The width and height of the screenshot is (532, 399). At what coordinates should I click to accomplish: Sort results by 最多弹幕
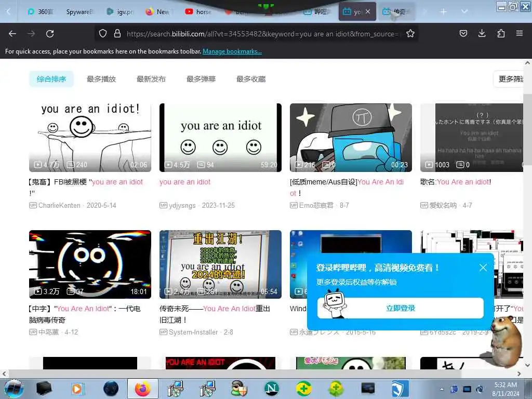201,79
